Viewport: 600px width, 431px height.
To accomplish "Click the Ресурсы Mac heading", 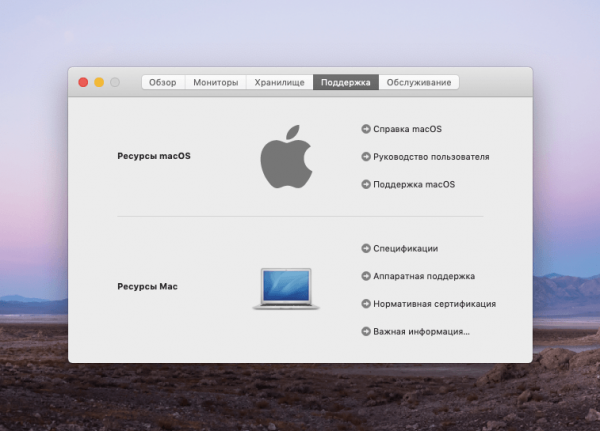I will tap(147, 287).
